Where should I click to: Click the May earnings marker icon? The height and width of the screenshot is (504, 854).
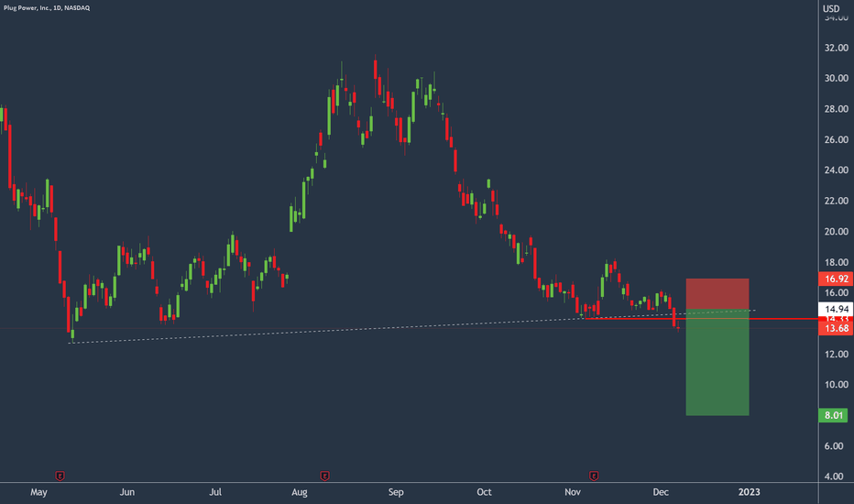coord(60,477)
